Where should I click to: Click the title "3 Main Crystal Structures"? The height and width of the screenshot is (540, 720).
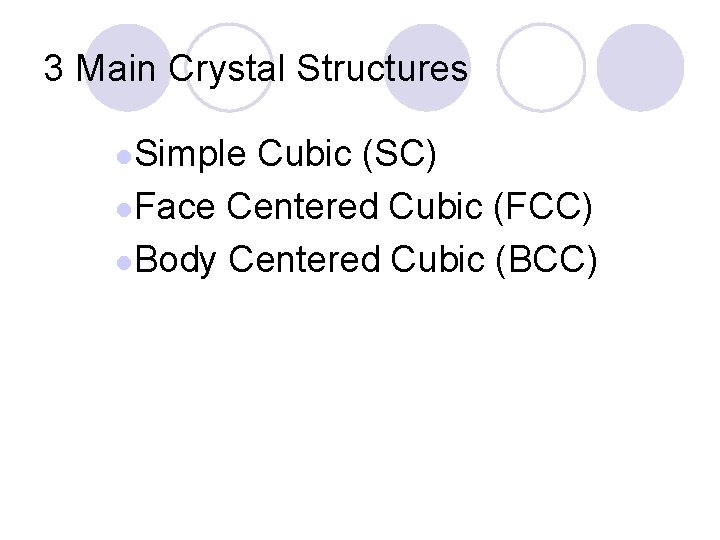(256, 69)
